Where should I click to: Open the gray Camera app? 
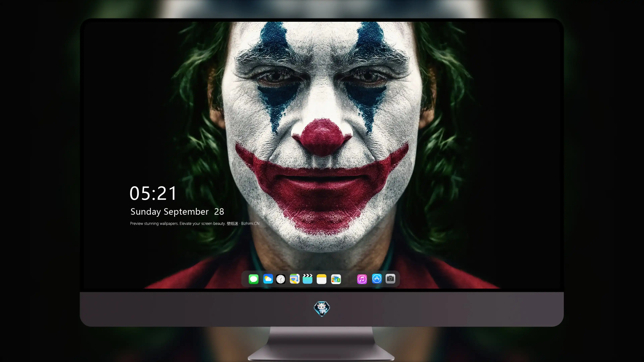coord(390,279)
